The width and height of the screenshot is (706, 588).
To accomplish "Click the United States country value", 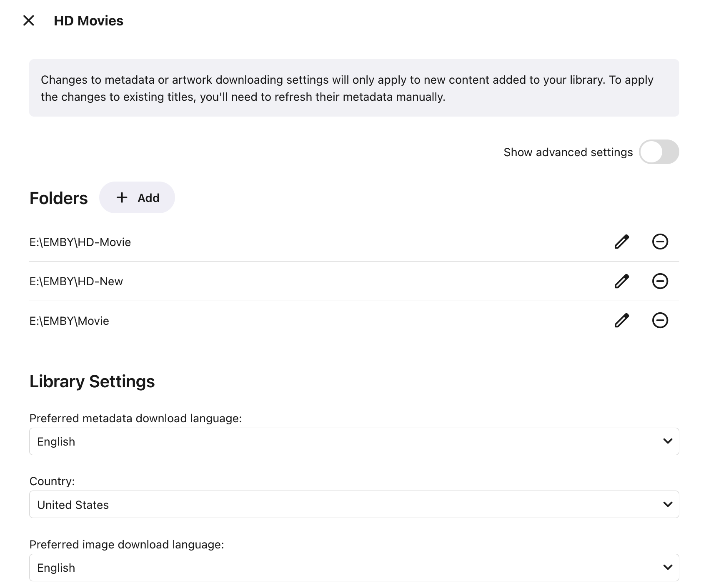I will [73, 505].
